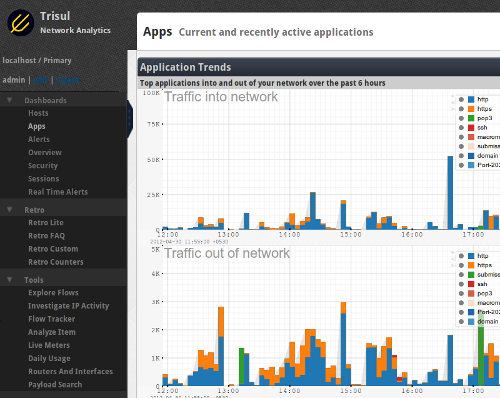Viewport: 500px width, 398px height.
Task: Click the logout link
Action: (68, 80)
